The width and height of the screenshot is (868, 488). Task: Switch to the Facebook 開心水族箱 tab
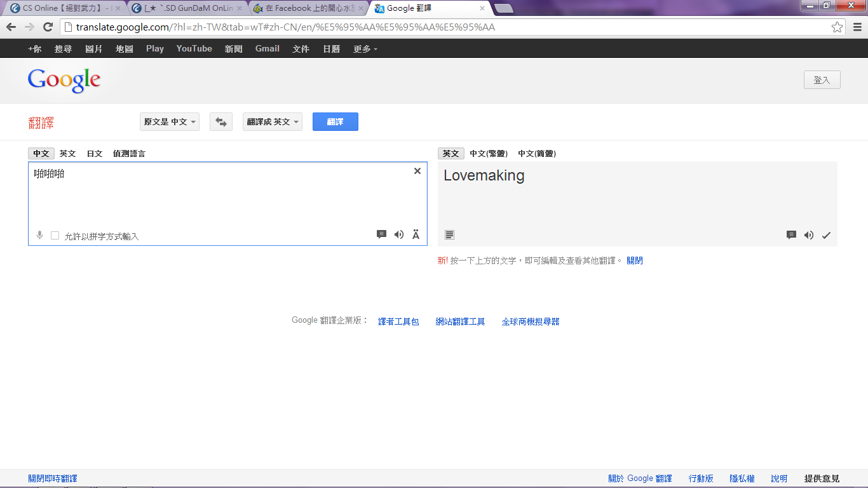308,9
